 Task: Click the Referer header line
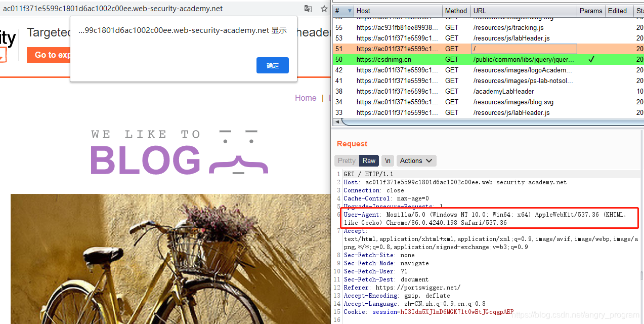point(402,288)
